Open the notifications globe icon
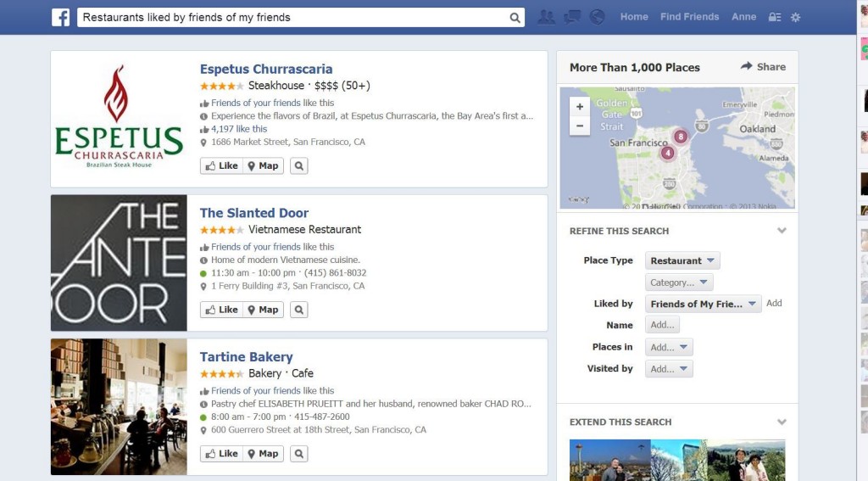Image resolution: width=868 pixels, height=481 pixels. pyautogui.click(x=597, y=17)
